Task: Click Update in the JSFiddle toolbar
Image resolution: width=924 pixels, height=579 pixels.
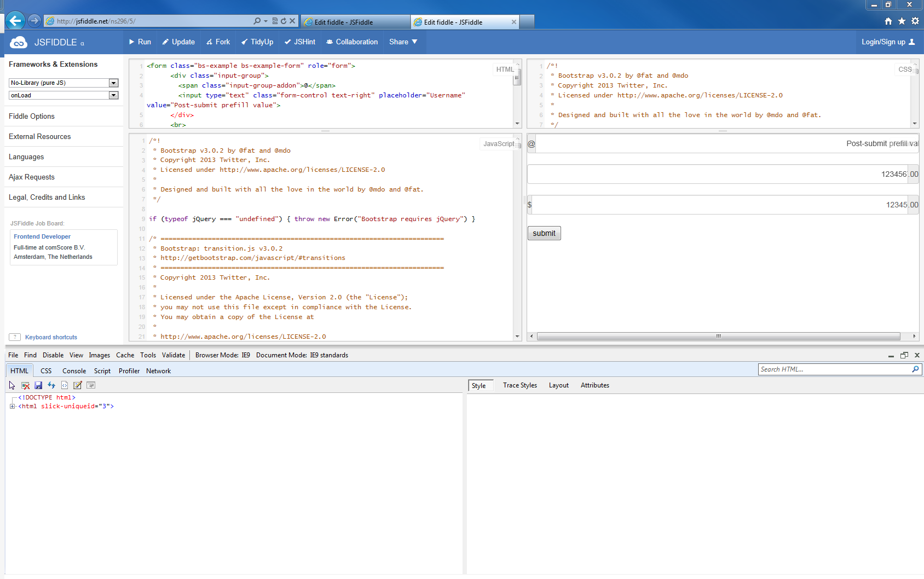Action: (178, 42)
